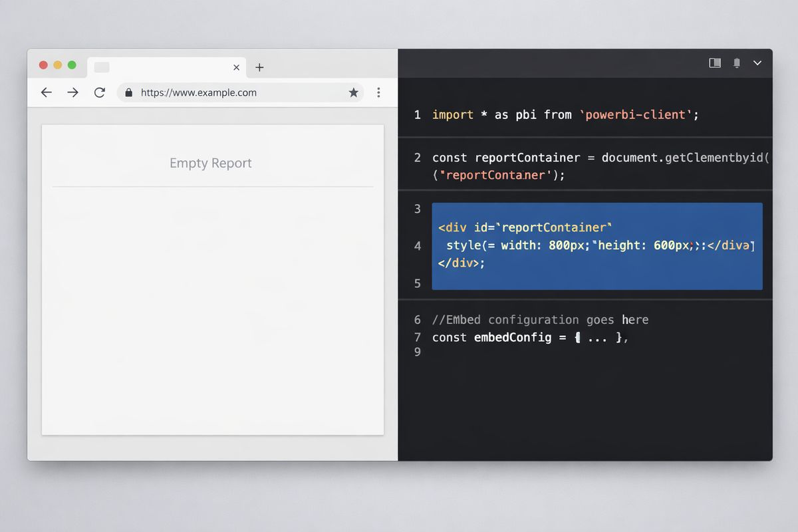Click line number 9 in the gutter

[418, 352]
